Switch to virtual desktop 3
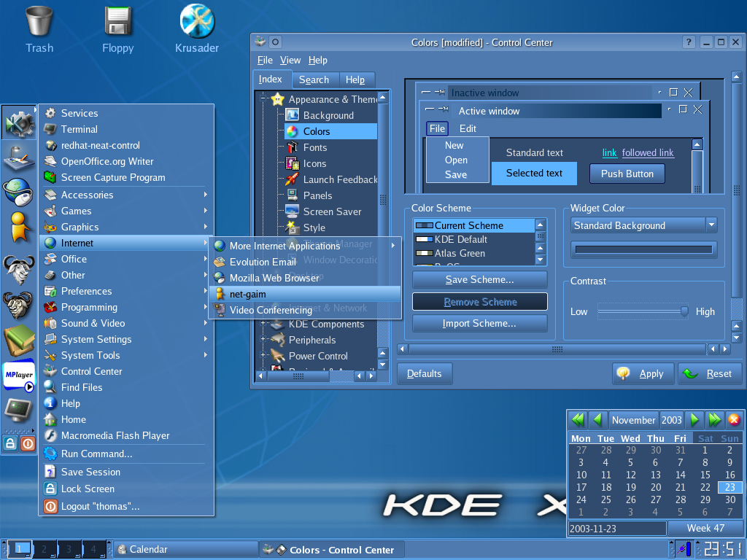 69,549
